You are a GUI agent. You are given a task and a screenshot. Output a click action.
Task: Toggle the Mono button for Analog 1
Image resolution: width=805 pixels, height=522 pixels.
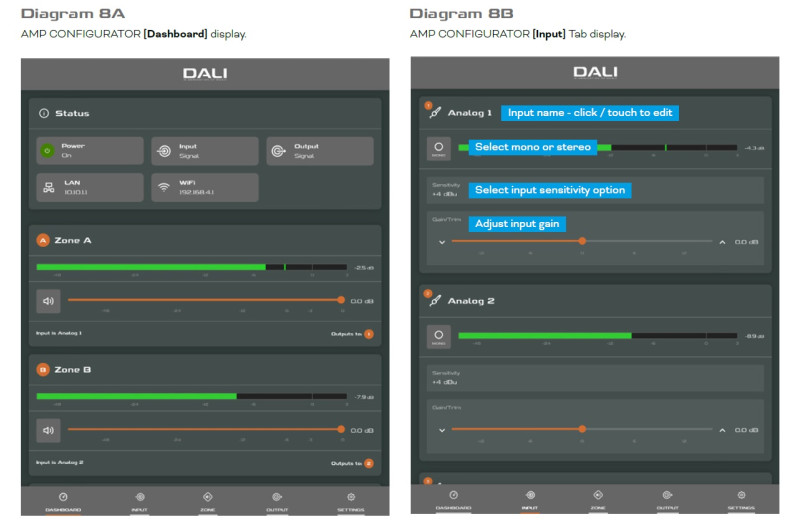tap(439, 148)
